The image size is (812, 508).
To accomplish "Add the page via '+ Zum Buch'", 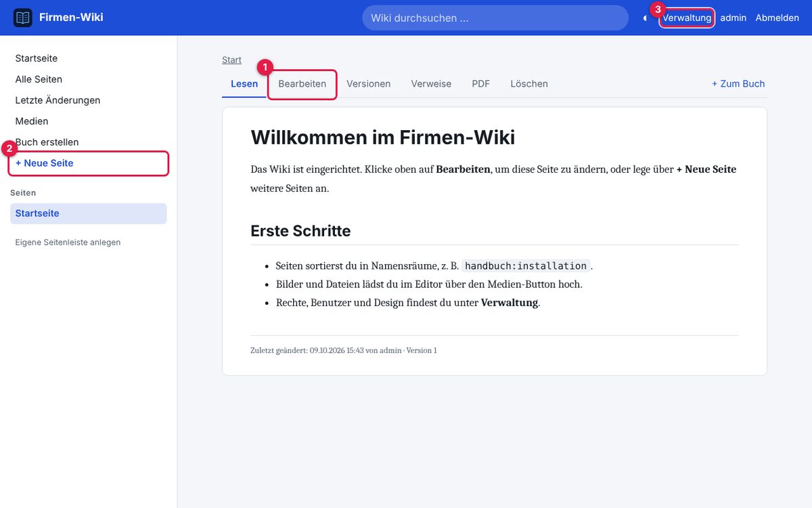I will click(738, 84).
